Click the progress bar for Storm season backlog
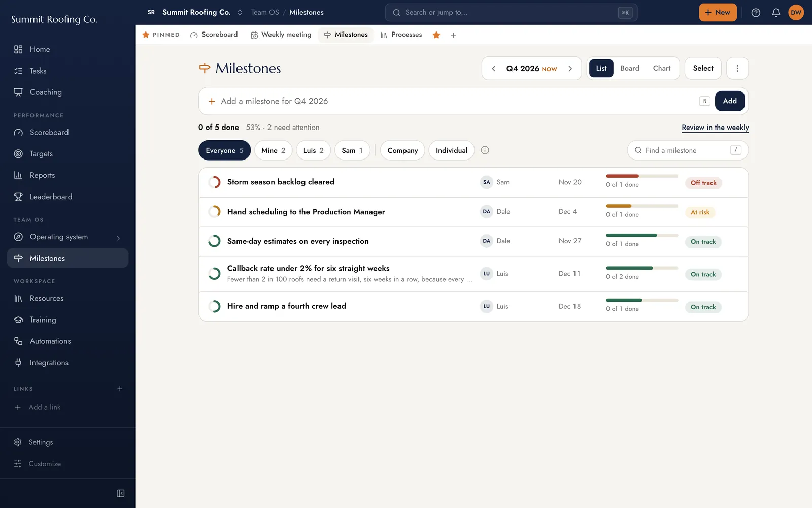 642,176
